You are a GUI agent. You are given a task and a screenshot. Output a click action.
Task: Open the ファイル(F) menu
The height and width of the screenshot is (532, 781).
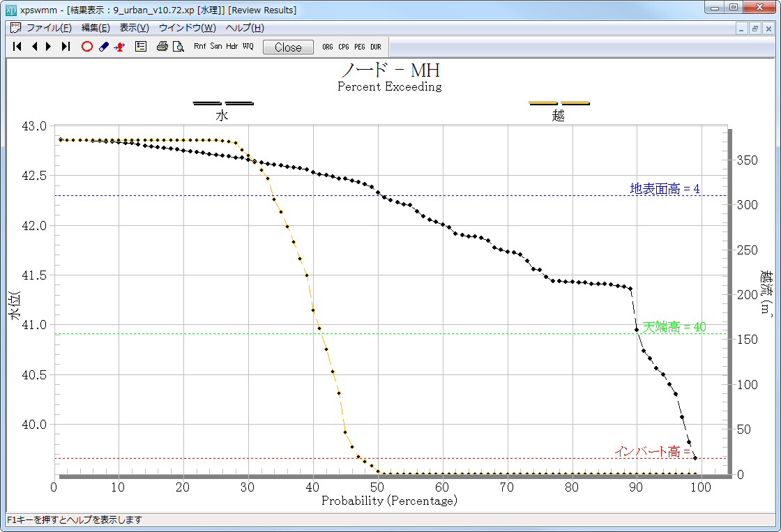(x=48, y=28)
